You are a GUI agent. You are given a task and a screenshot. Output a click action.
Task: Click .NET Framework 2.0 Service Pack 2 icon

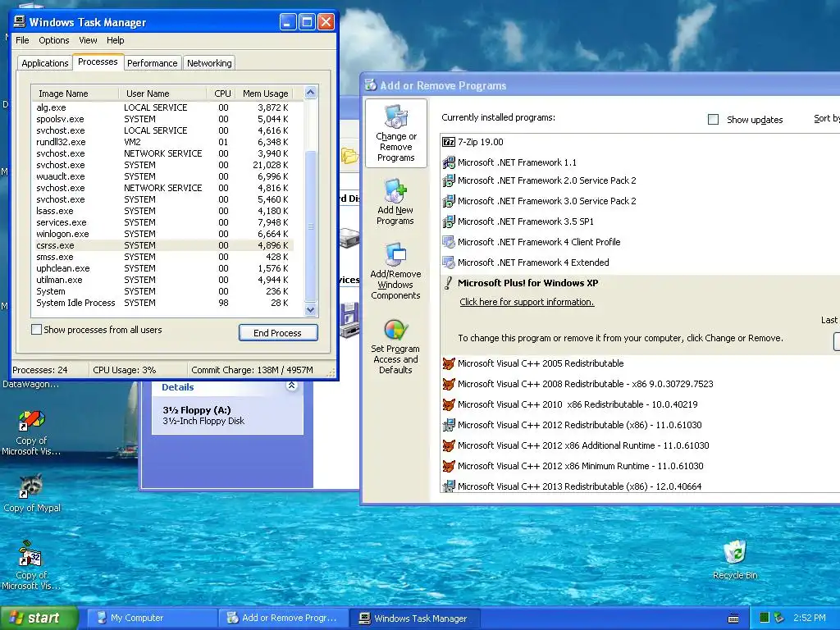[449, 180]
